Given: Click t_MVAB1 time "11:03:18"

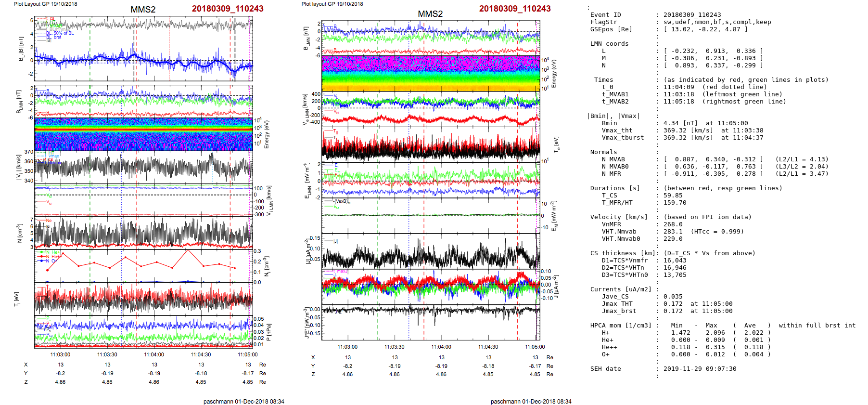Looking at the screenshot, I should 679,94.
